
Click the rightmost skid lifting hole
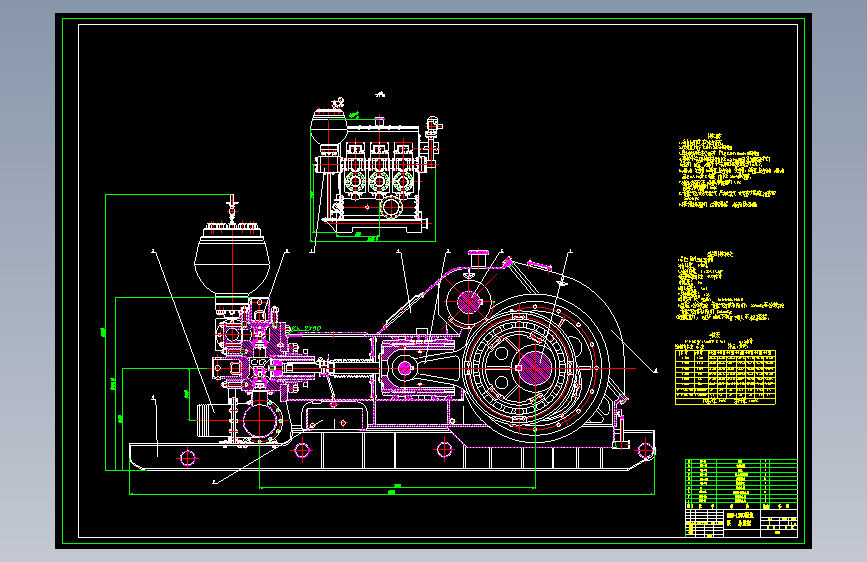[645, 450]
